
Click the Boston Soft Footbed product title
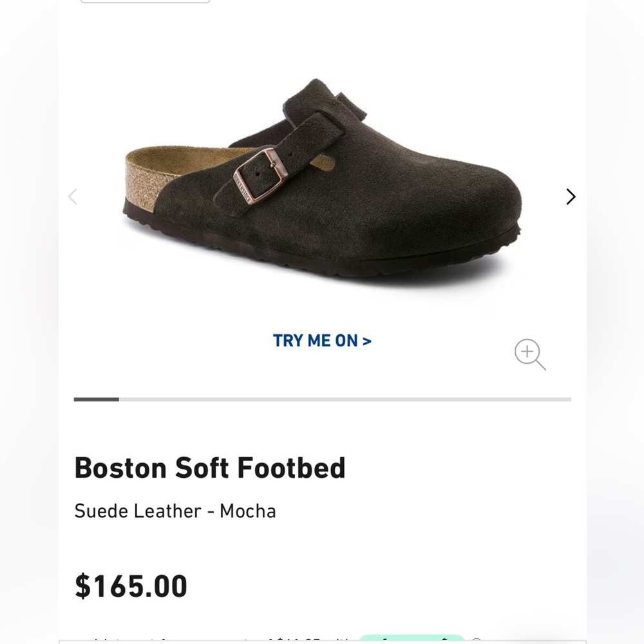(211, 468)
